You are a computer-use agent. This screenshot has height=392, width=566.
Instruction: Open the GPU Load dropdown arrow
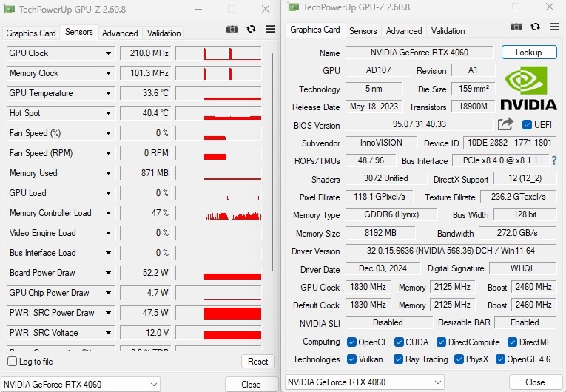[108, 193]
